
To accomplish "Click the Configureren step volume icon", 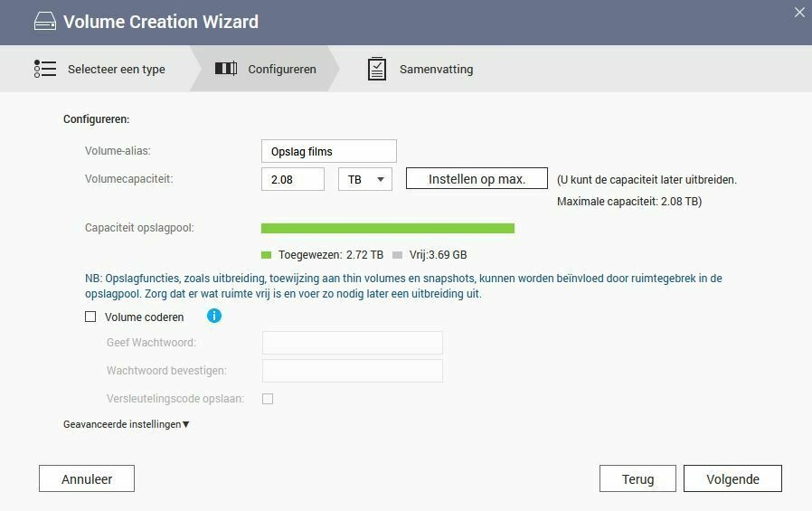I will (x=226, y=69).
